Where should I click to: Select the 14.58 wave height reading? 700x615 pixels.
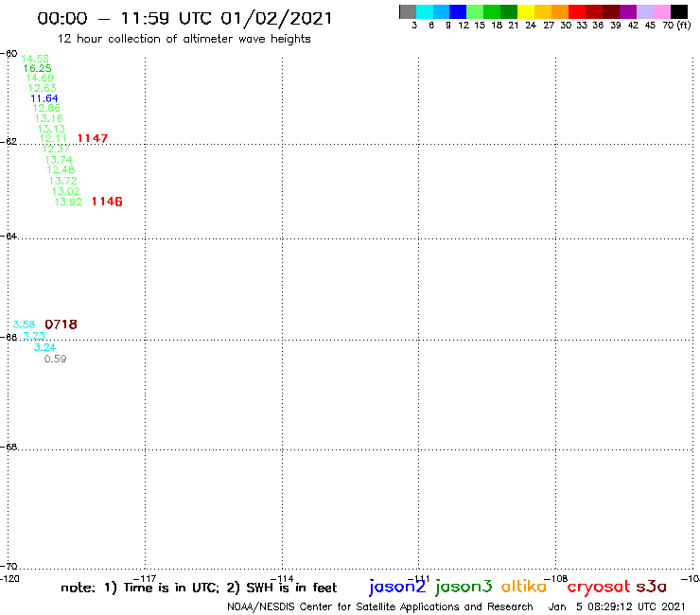pyautogui.click(x=35, y=59)
